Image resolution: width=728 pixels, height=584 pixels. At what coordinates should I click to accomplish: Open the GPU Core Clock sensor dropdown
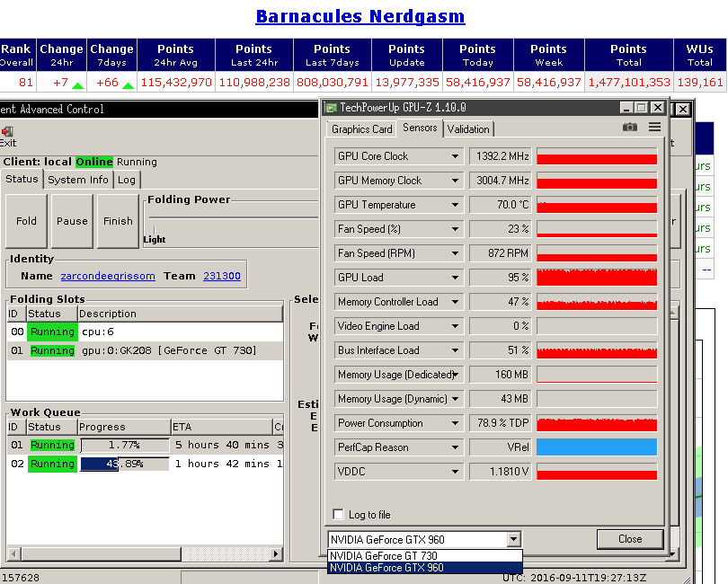coord(455,156)
